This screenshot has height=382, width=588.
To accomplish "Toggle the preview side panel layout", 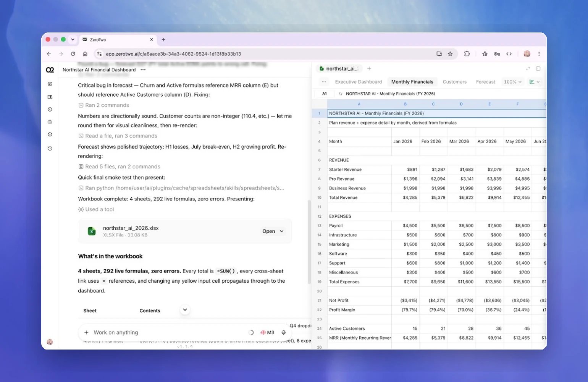I will point(538,69).
